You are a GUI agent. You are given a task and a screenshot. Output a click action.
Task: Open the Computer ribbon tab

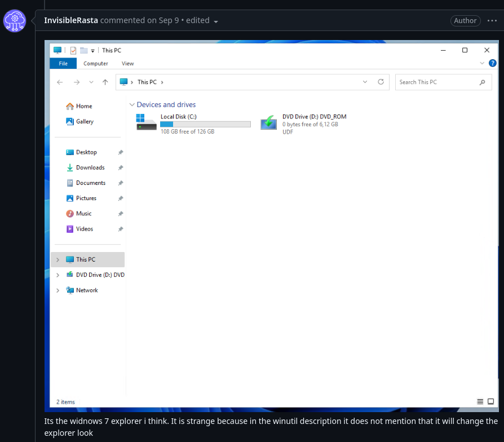(x=95, y=64)
